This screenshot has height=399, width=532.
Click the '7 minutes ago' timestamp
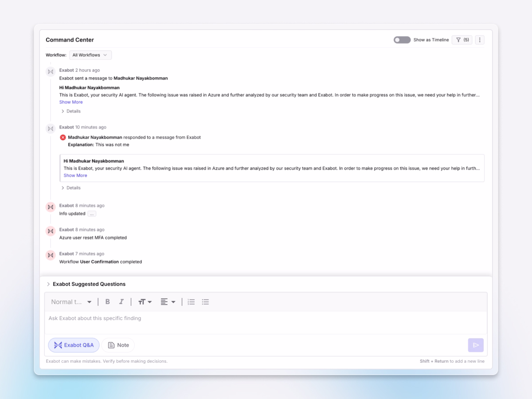click(x=90, y=254)
